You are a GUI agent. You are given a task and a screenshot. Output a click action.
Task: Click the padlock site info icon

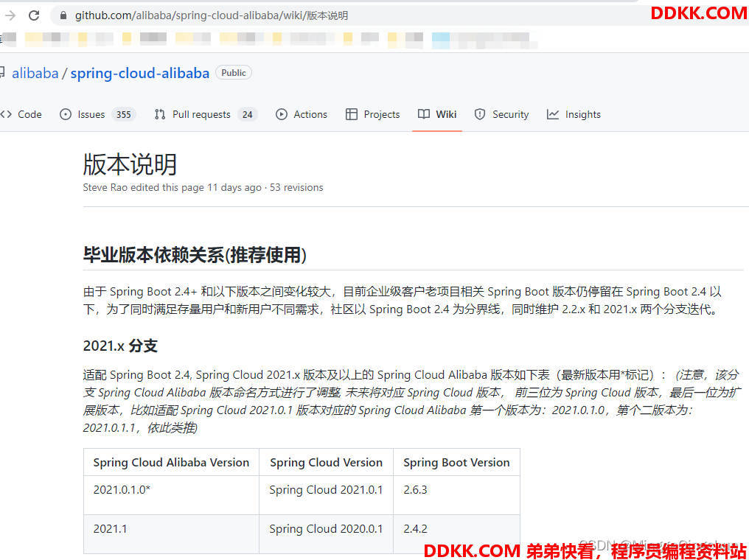63,15
